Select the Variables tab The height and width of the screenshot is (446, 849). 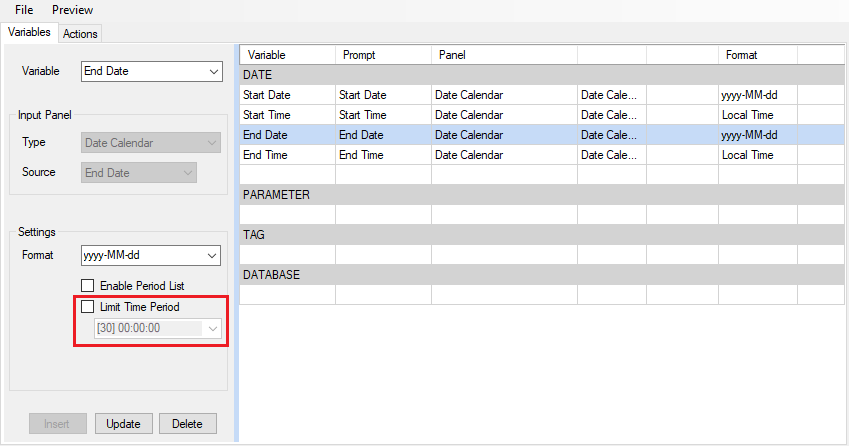click(29, 33)
